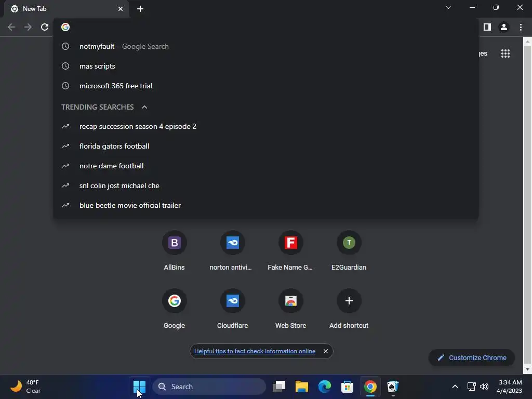This screenshot has height=399, width=532.
Task: Click the Add shortcut button
Action: [349, 309]
